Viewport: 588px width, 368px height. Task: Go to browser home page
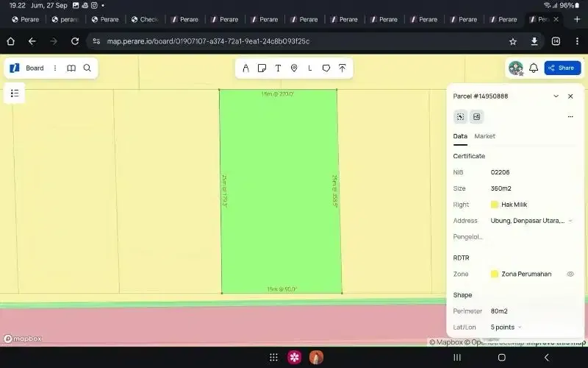click(x=10, y=41)
